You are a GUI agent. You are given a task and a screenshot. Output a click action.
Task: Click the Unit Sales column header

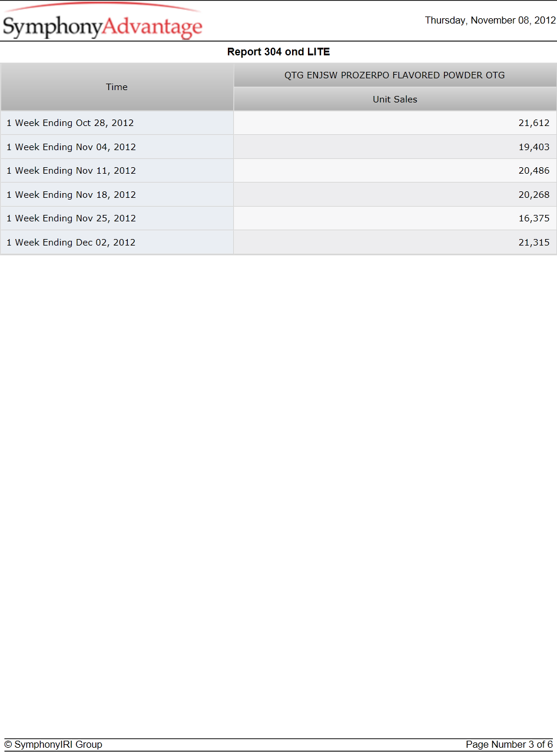[395, 100]
